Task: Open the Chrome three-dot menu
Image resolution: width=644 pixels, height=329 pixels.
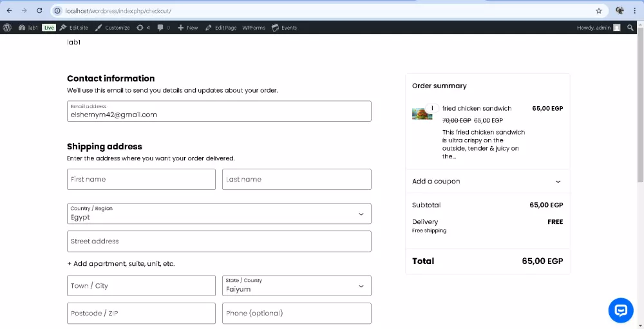Action: 634,11
